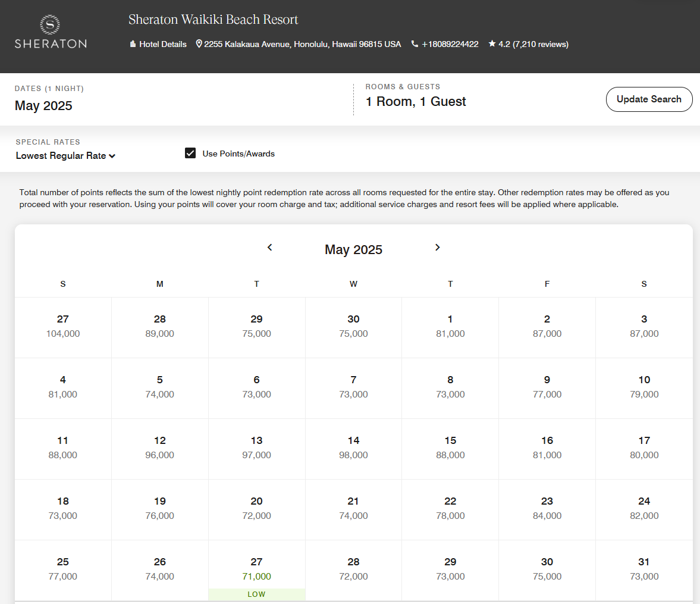Open Hotel Details link

(158, 44)
